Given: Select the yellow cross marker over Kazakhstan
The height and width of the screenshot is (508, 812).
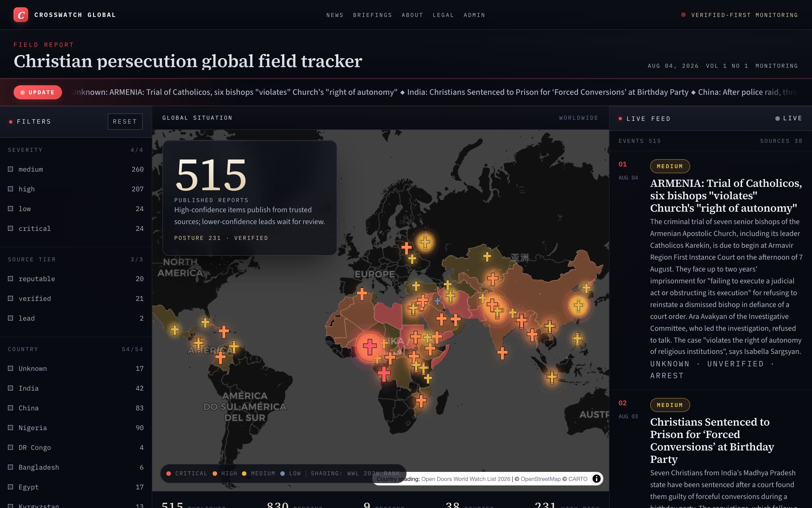Looking at the screenshot, I should point(487,257).
